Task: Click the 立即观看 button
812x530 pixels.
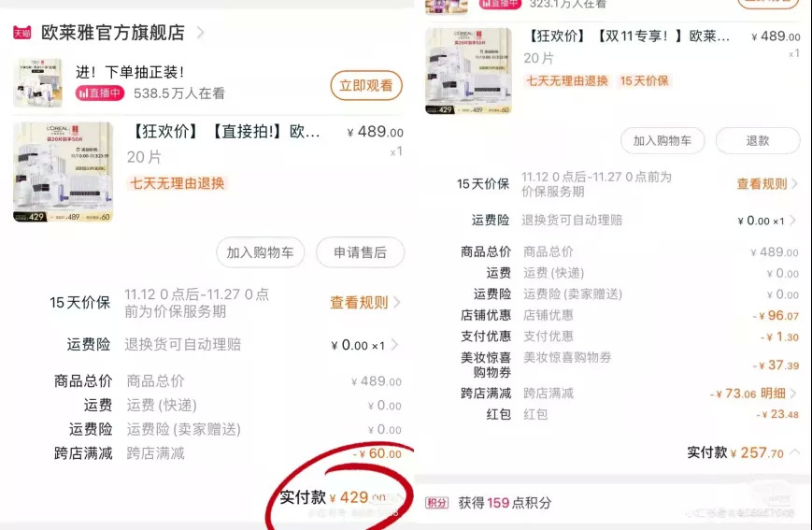Action: (x=366, y=85)
